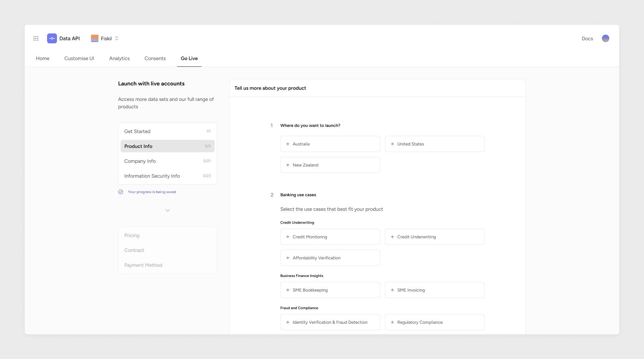Click the Fiskil orange workspace logo
644x359 pixels.
[x=95, y=38]
